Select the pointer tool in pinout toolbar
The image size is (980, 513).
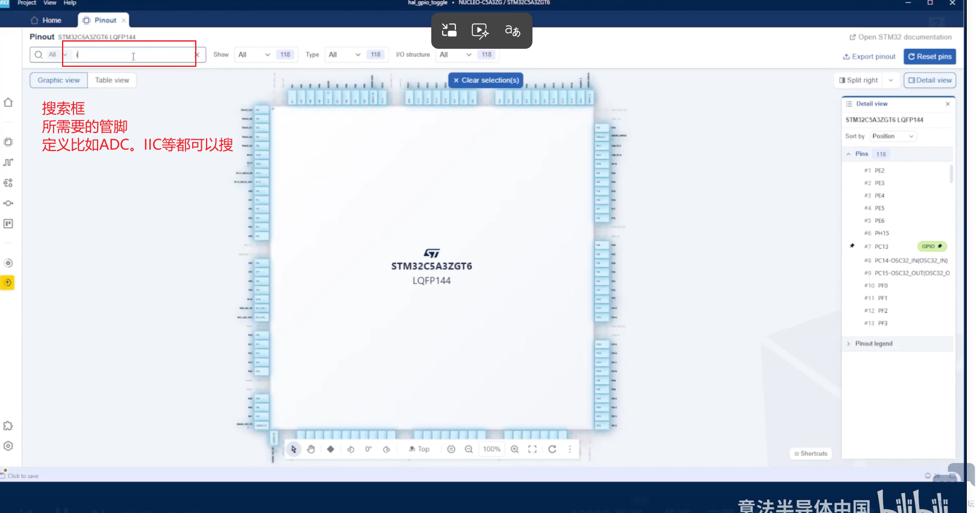coord(293,449)
